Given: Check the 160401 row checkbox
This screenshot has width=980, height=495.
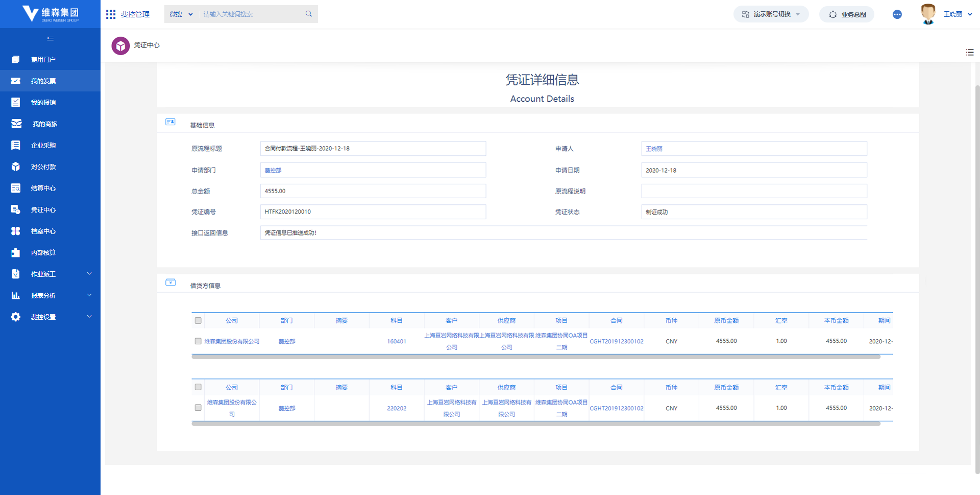Looking at the screenshot, I should click(198, 341).
